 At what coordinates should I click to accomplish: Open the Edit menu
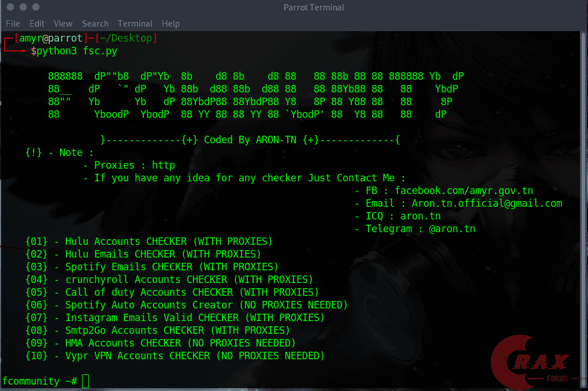click(37, 24)
